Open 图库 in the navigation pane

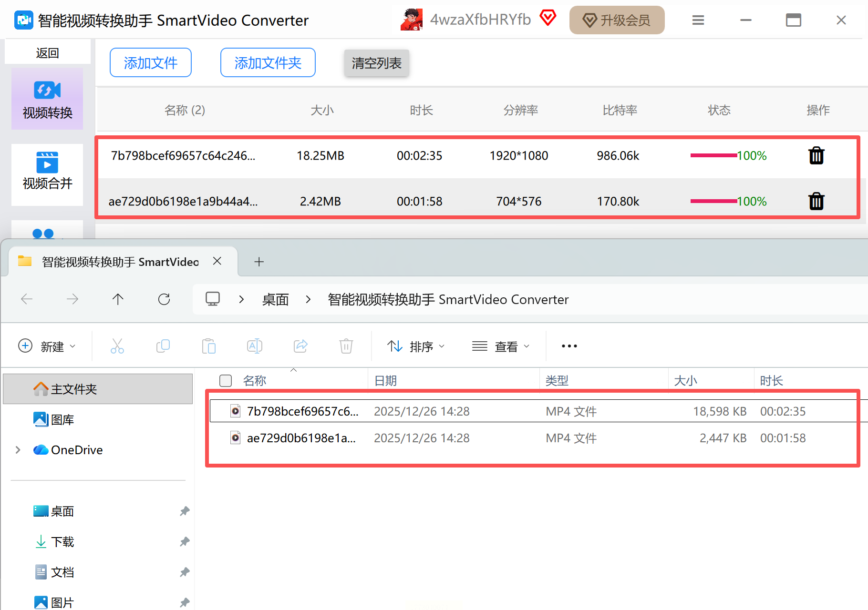click(53, 419)
